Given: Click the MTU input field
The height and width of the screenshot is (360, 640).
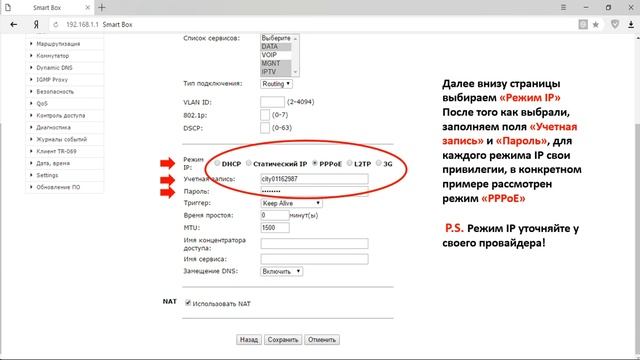Looking at the screenshot, I should coord(275,228).
